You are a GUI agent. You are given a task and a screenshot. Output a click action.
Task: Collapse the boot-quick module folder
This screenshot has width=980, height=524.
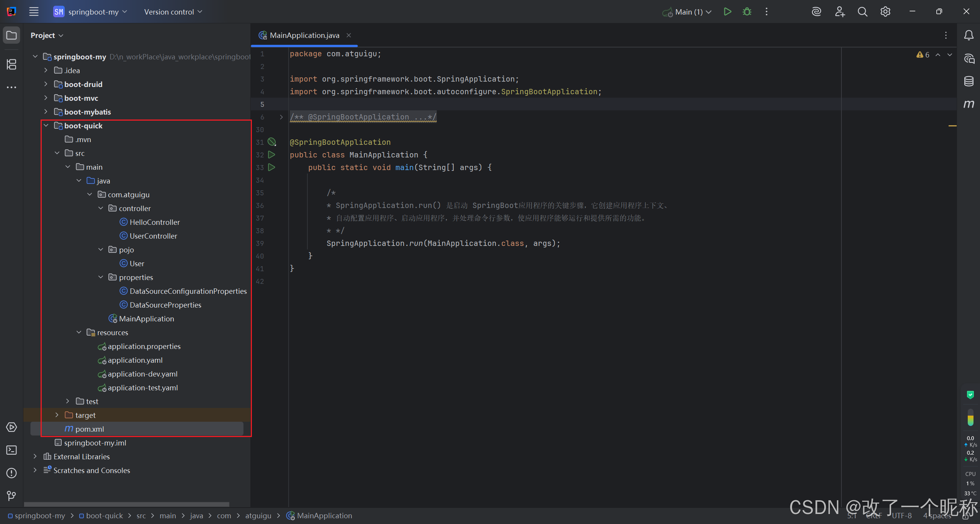click(46, 126)
